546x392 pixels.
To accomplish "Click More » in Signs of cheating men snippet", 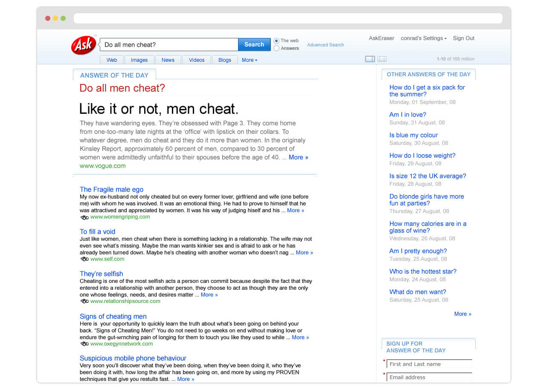I will (x=301, y=337).
